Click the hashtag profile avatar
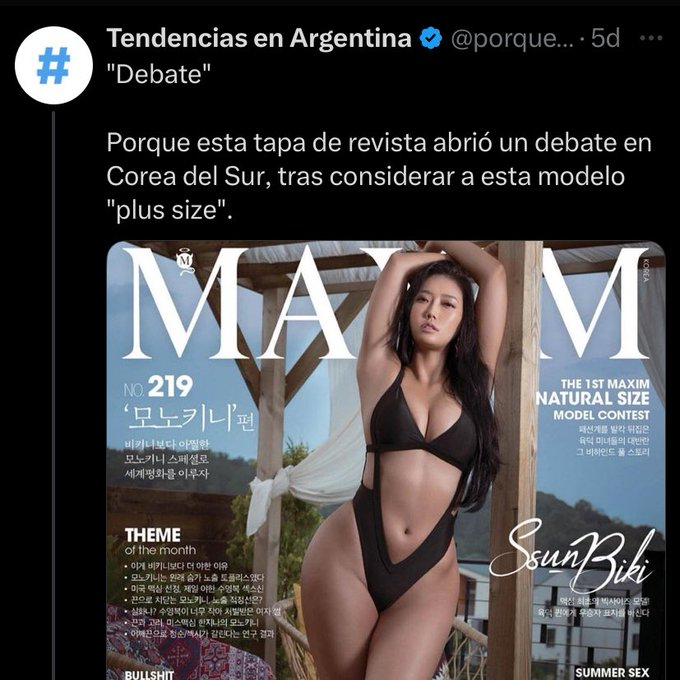The width and height of the screenshot is (680, 680). coord(54,65)
